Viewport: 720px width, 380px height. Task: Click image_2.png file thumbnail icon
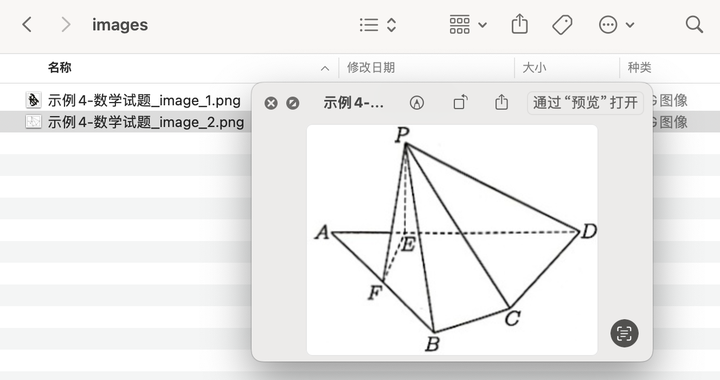33,122
